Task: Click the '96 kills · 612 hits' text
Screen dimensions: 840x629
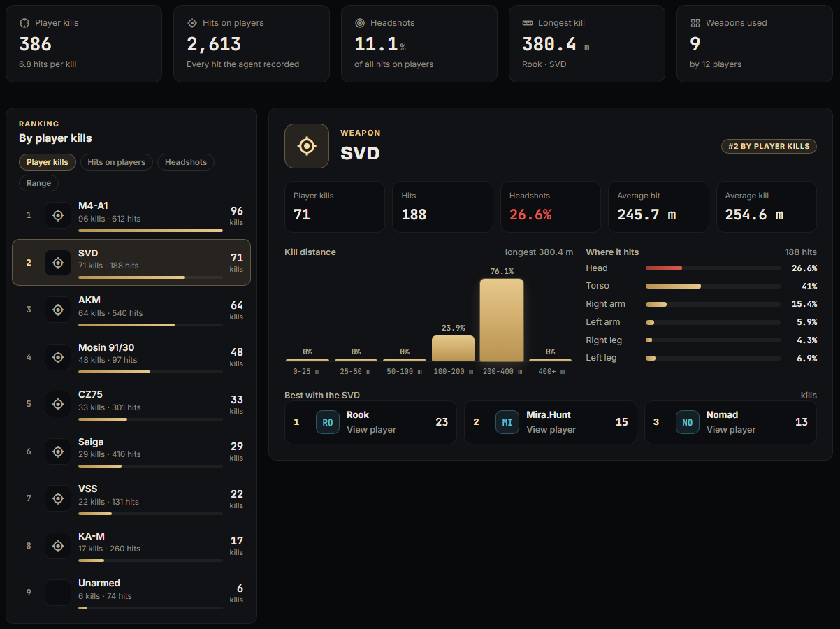Action: click(x=110, y=219)
